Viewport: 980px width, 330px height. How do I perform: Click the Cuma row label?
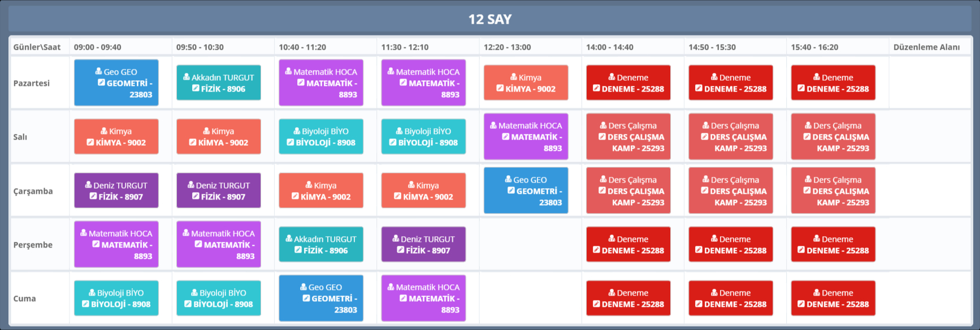pyautogui.click(x=25, y=298)
